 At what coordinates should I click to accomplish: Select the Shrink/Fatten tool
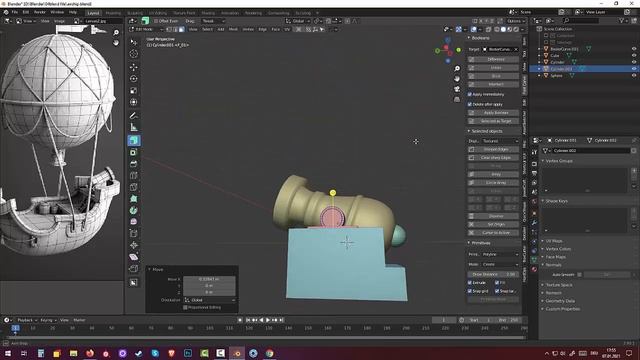tap(133, 245)
